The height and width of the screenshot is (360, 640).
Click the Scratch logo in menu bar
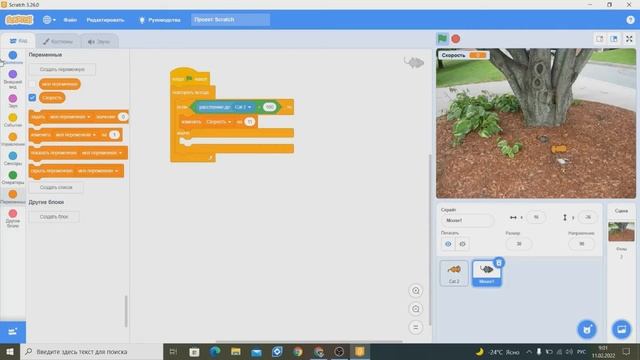(19, 20)
